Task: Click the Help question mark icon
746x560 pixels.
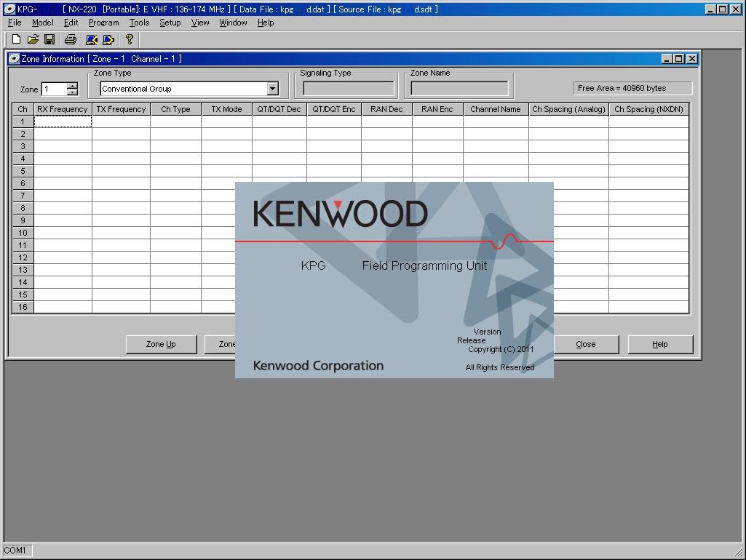Action: click(x=130, y=39)
